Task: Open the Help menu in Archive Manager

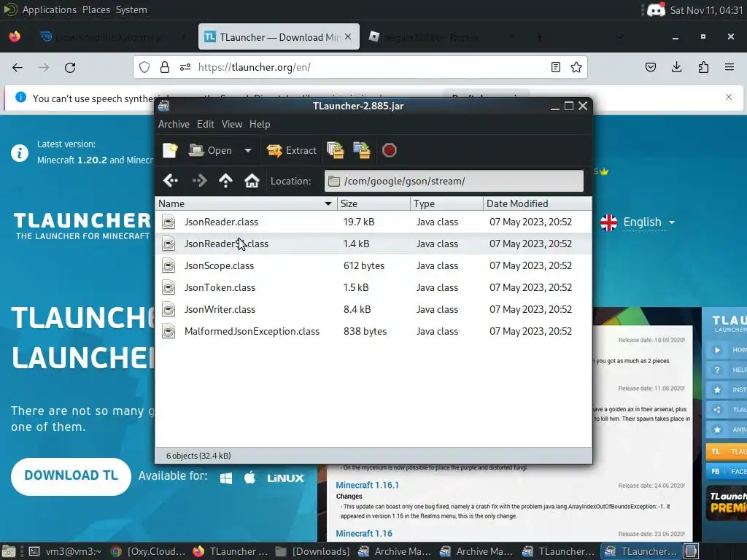Action: (260, 124)
